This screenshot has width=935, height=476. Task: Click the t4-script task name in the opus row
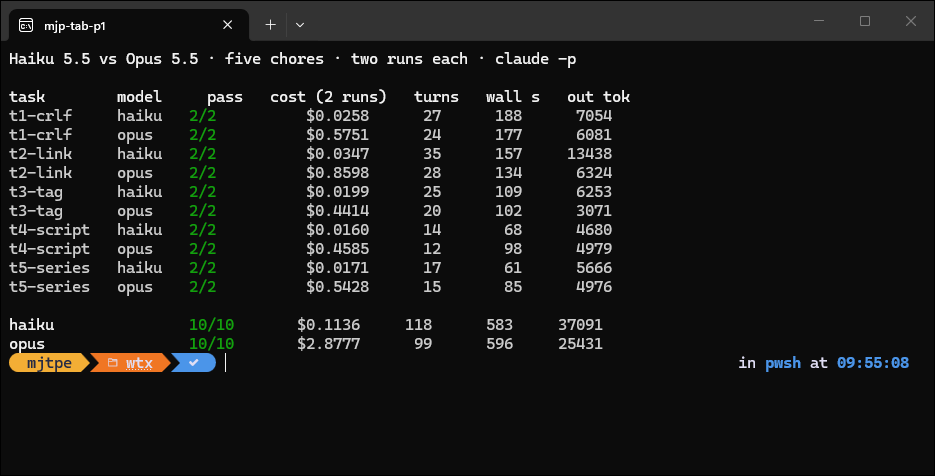(x=49, y=249)
